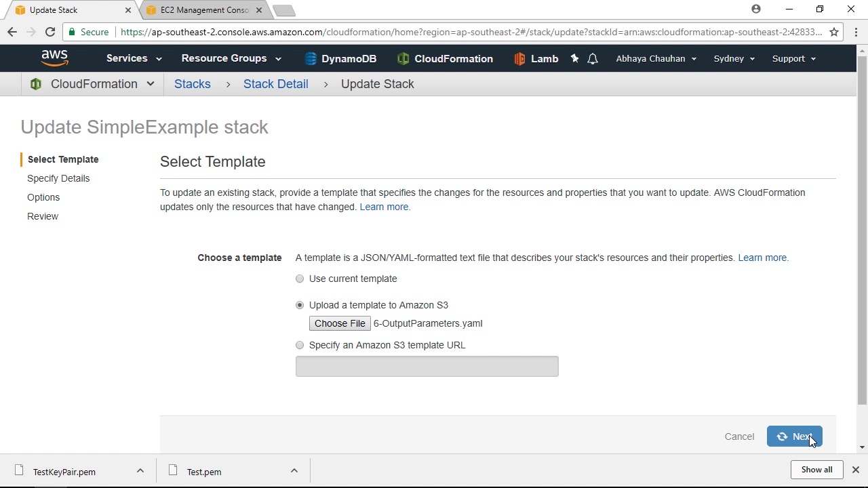The height and width of the screenshot is (488, 868).
Task: Bookmark this page with the star icon
Action: tap(834, 32)
